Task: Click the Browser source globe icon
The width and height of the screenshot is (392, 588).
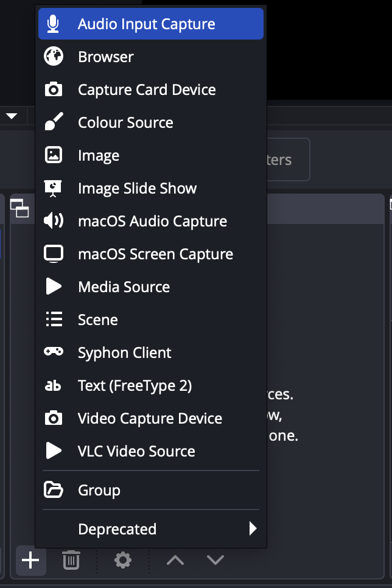Action: pyautogui.click(x=55, y=57)
